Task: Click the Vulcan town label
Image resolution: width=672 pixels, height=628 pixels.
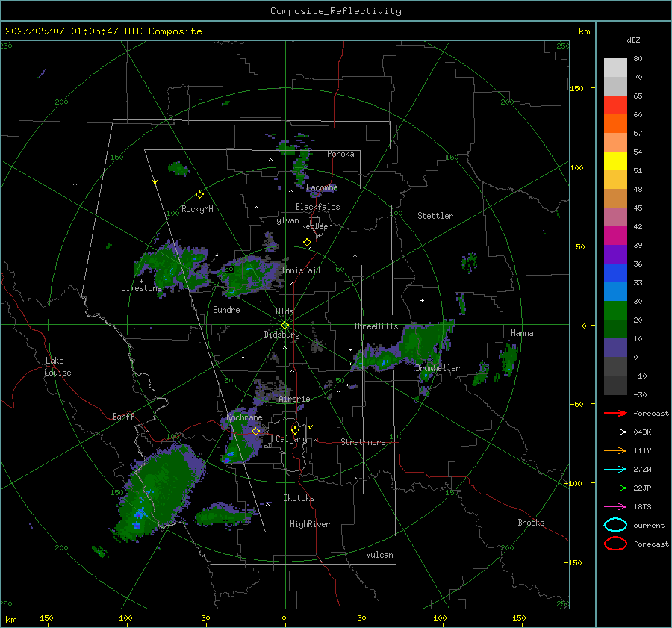Action: point(379,555)
